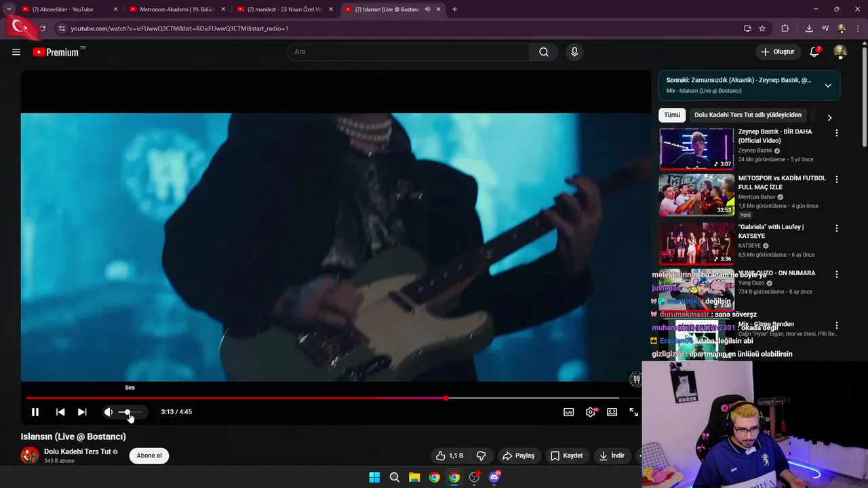Adjust the player volume slider
This screenshot has height=488, width=868.
coord(131,412)
